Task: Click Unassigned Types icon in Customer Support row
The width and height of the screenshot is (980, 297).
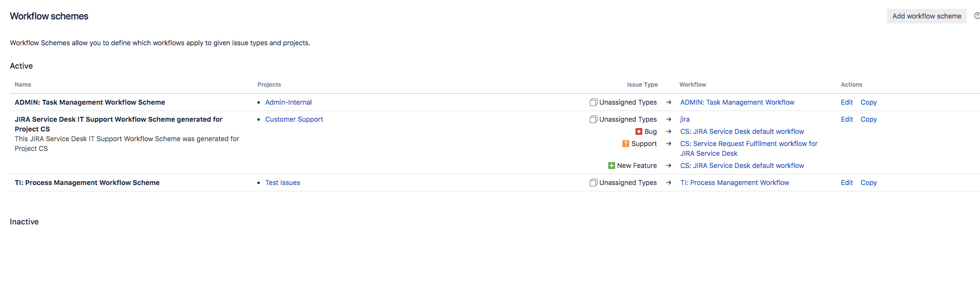Action: coord(593,119)
